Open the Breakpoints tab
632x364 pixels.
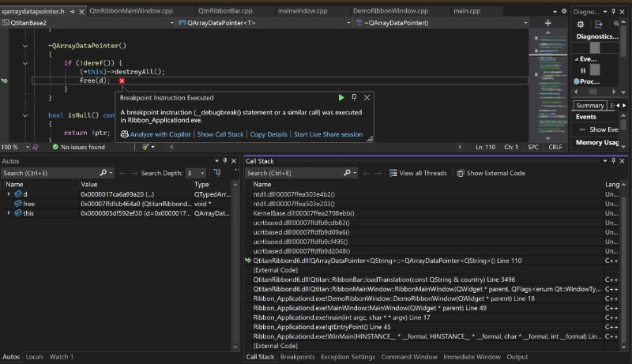pyautogui.click(x=298, y=357)
